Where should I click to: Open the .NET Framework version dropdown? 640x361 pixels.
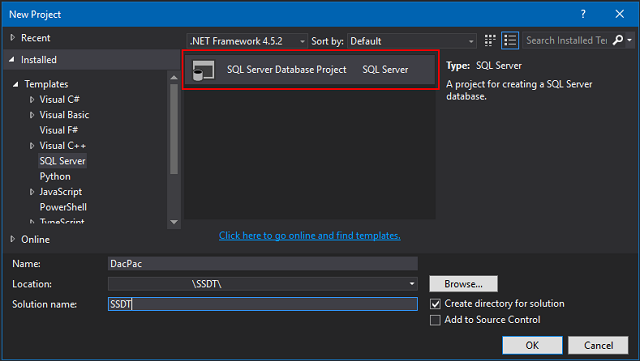[x=247, y=41]
